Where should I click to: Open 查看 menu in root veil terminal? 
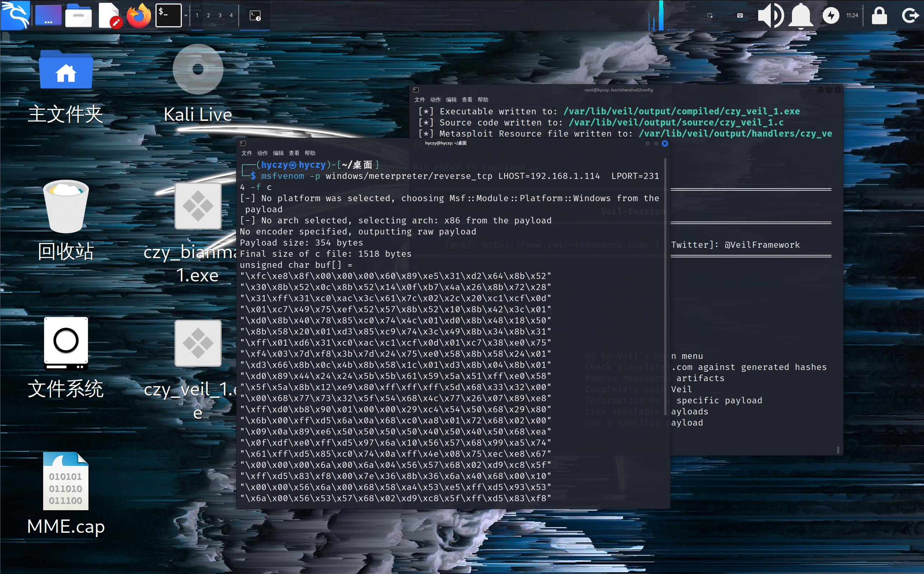(467, 99)
